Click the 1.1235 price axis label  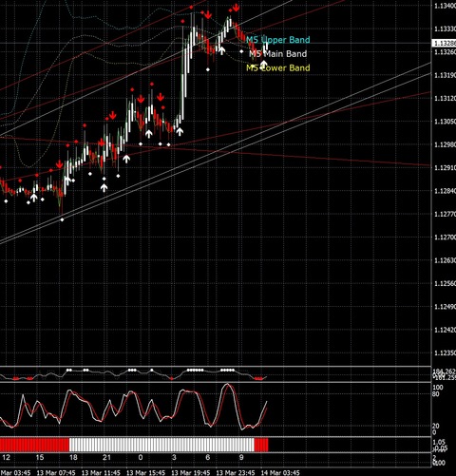coord(445,352)
